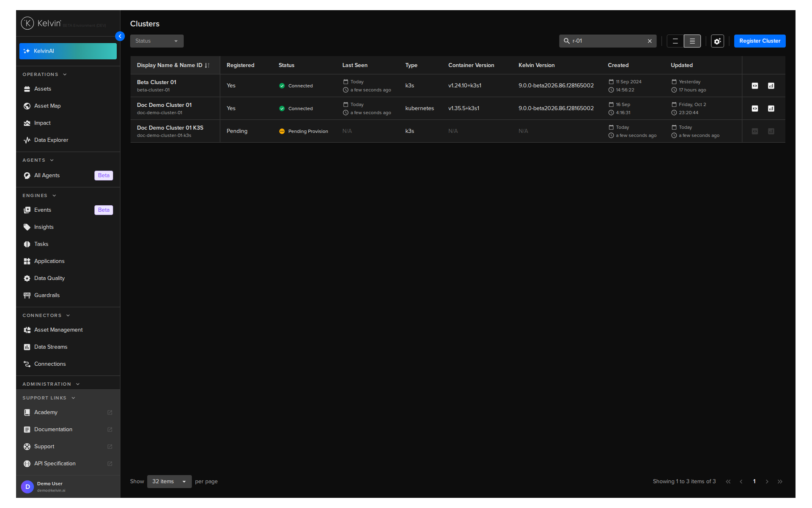Viewport: 812px width, 508px height.
Task: Click the code icon for Doc Demo Cluster 01
Action: (x=755, y=109)
